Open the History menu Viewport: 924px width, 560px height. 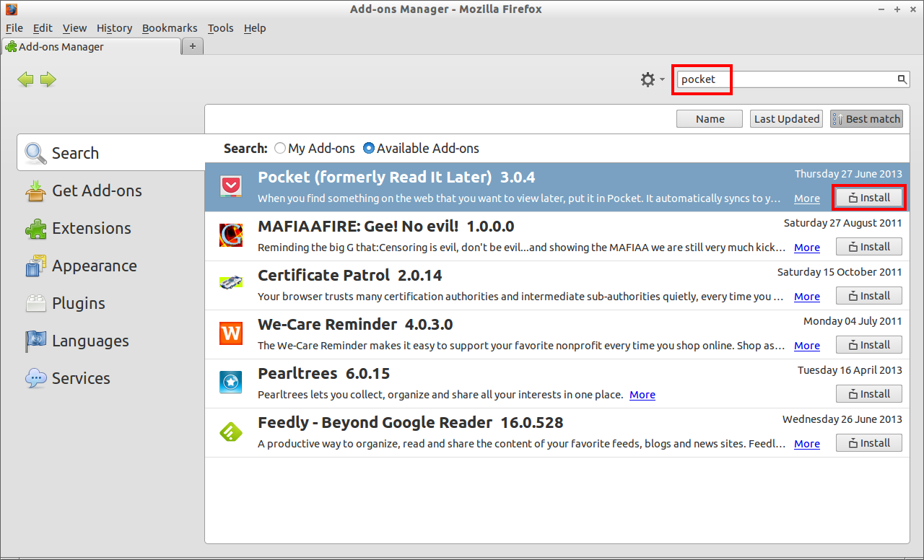coord(114,28)
